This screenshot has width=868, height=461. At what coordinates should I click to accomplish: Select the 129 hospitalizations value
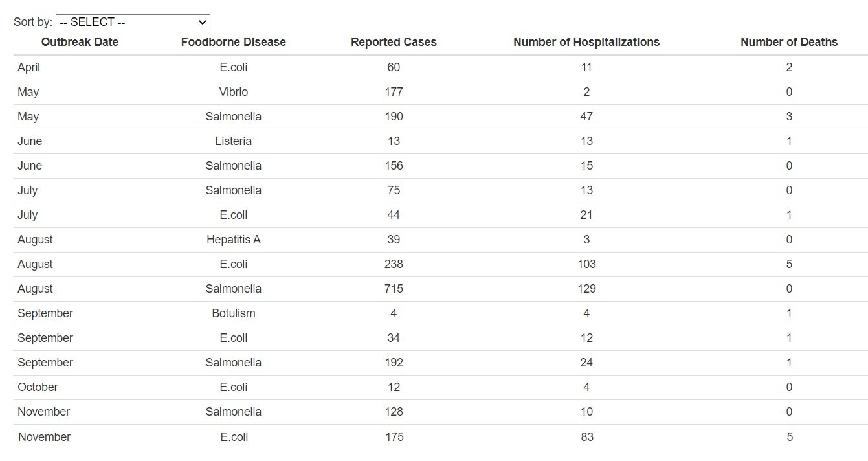point(586,289)
